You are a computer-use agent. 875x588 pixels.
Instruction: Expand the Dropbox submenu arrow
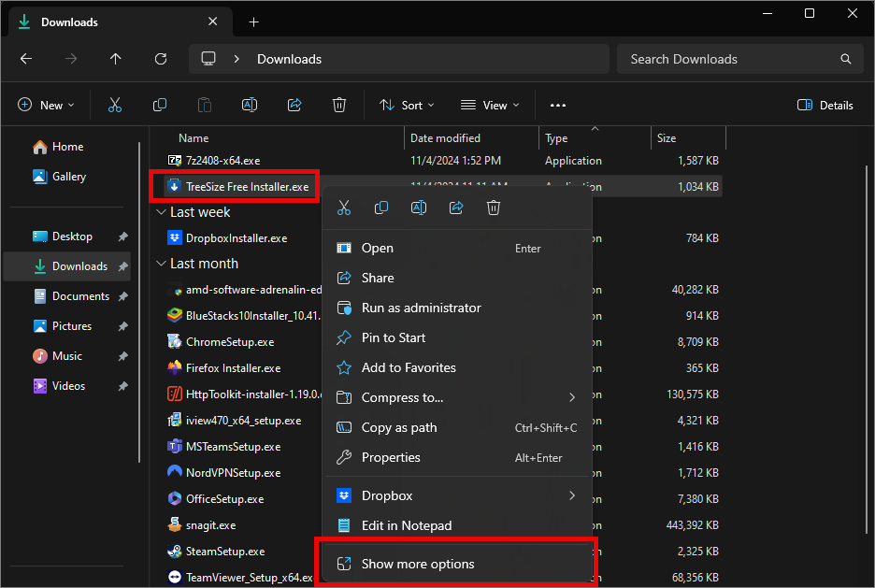tap(572, 495)
